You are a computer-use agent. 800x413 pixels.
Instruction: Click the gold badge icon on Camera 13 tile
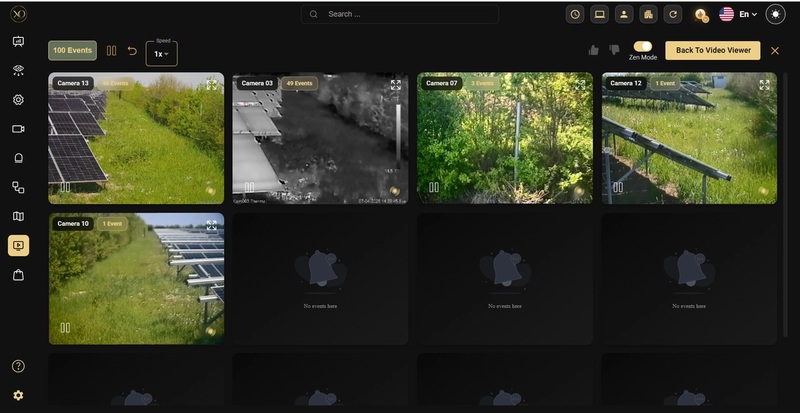[210, 191]
